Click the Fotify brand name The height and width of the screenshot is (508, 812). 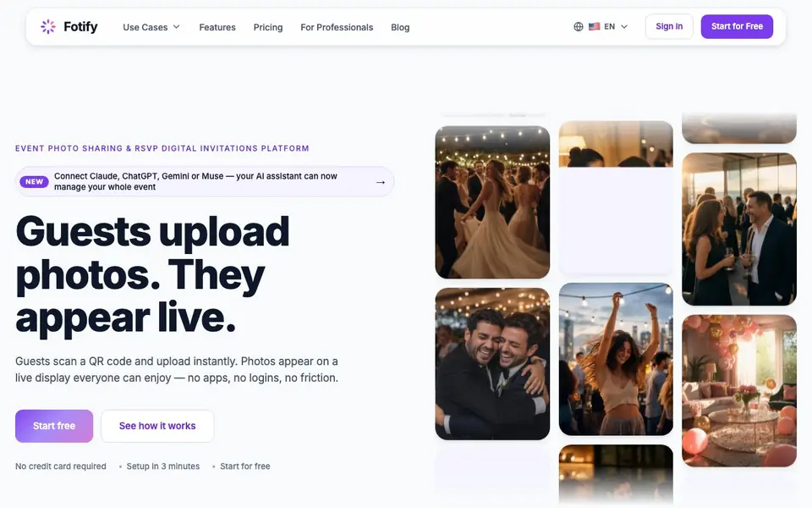(80, 26)
